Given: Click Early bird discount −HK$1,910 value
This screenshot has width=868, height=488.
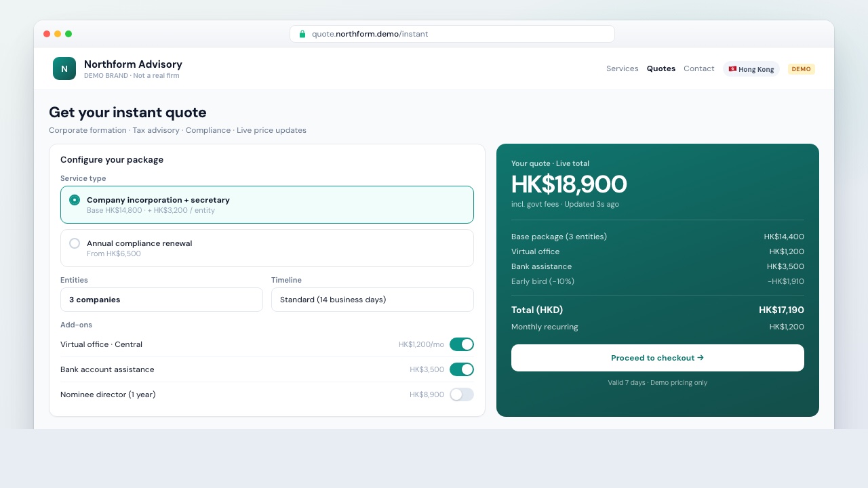Looking at the screenshot, I should click(x=786, y=281).
